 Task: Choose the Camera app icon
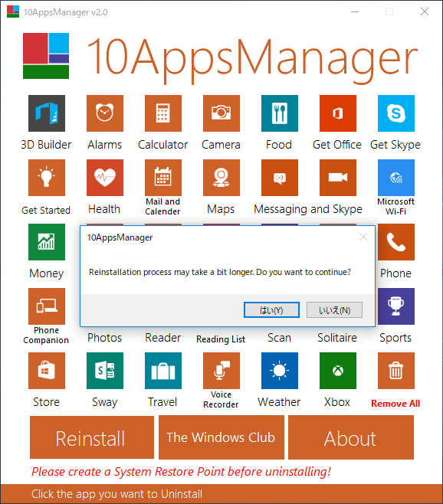(x=221, y=113)
